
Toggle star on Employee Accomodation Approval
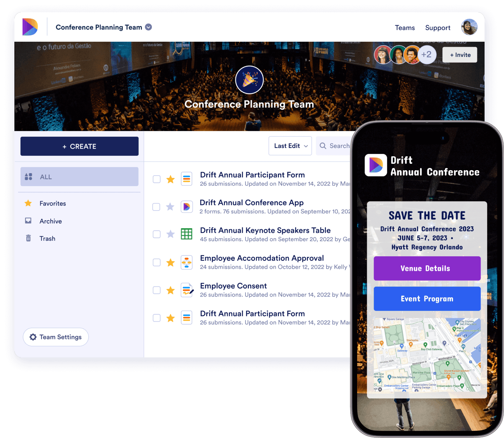171,262
